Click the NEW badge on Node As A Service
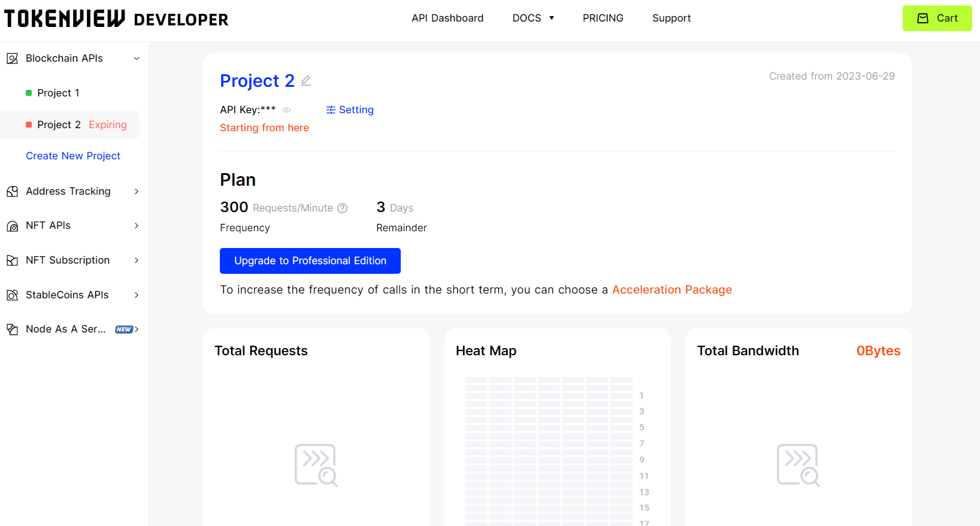 [124, 329]
